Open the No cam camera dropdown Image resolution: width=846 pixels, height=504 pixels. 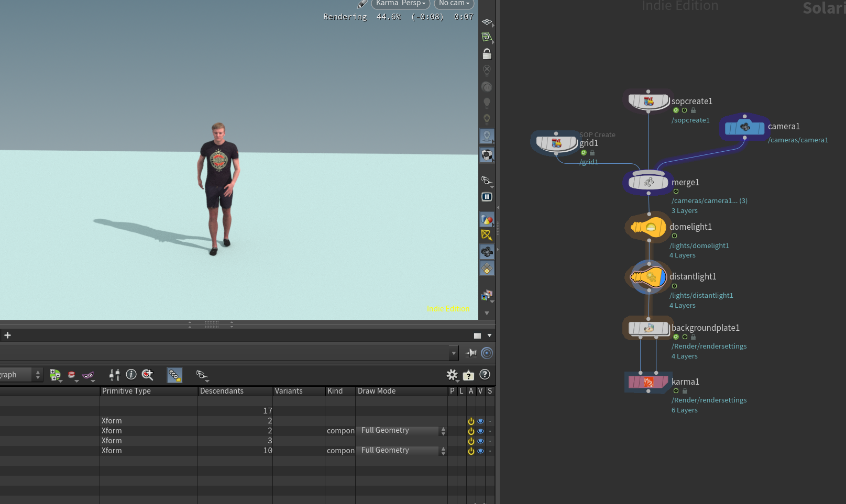[x=454, y=4]
